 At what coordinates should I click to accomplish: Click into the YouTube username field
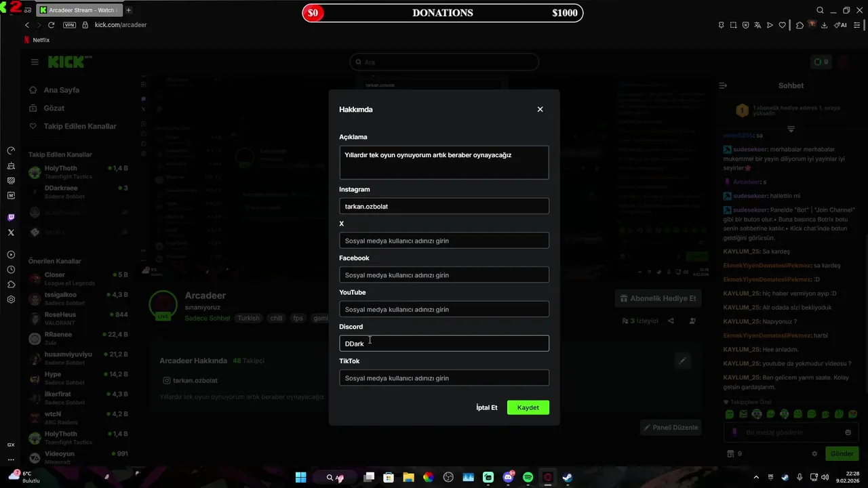pyautogui.click(x=444, y=309)
